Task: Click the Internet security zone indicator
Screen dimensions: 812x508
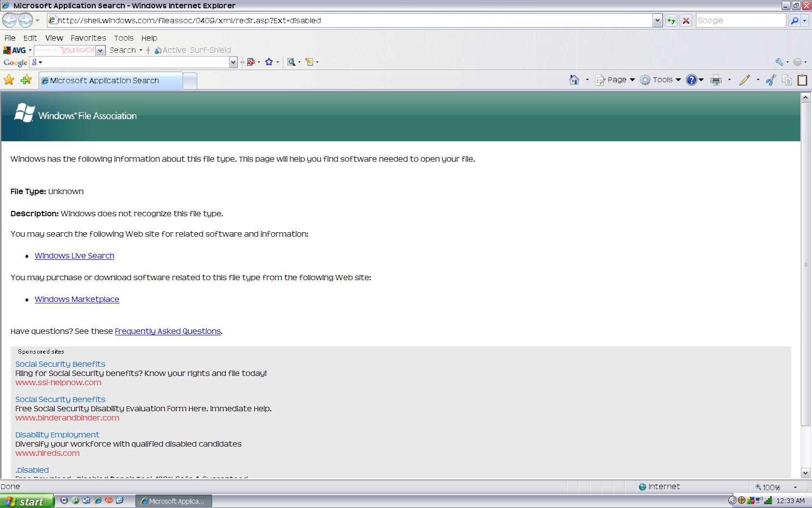Action: [659, 487]
